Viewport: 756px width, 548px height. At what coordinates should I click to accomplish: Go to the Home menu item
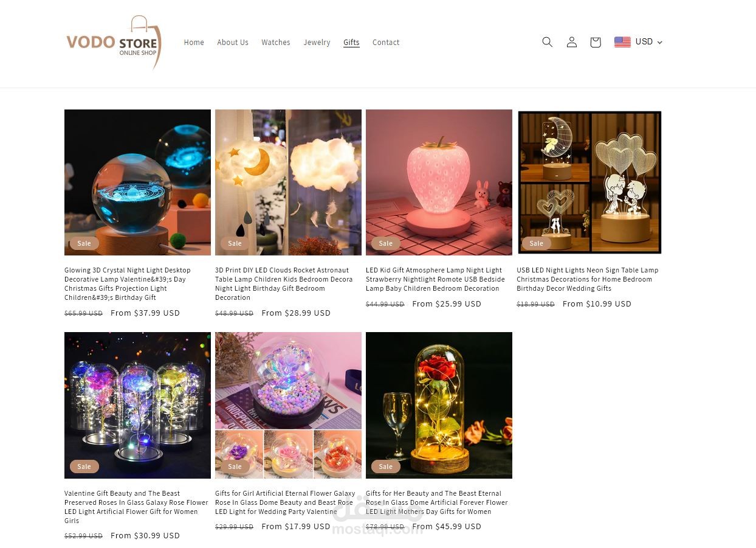point(194,43)
